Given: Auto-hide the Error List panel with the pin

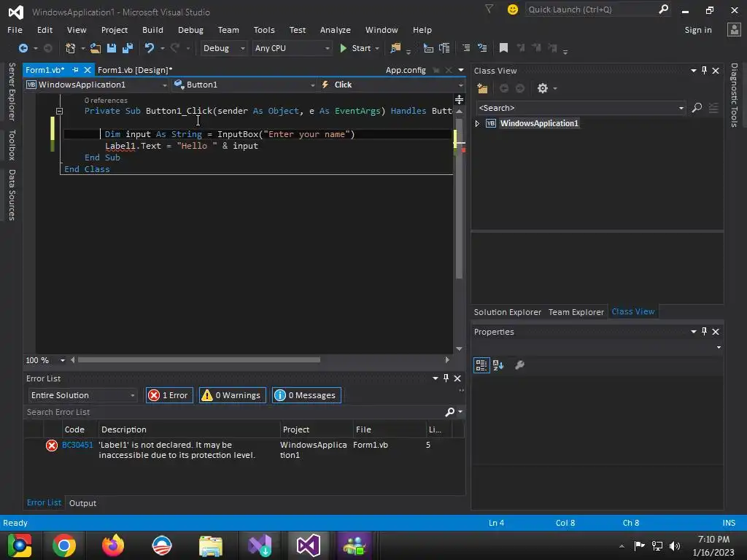Looking at the screenshot, I should point(446,378).
